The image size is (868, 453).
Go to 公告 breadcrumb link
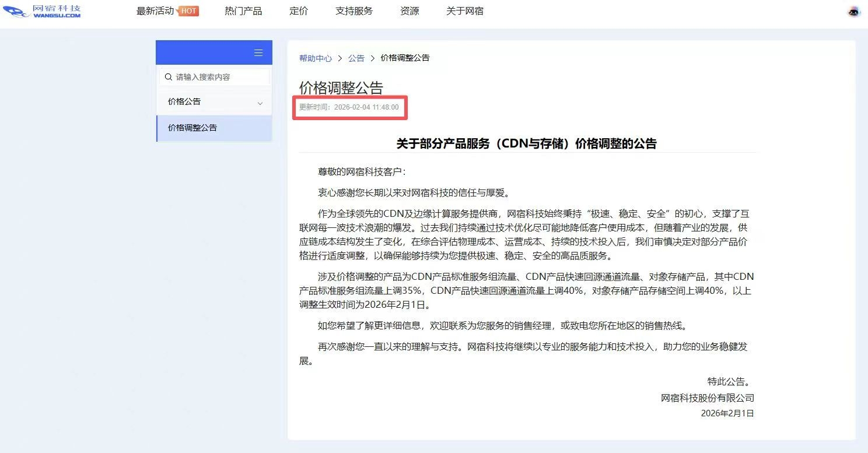(x=356, y=58)
